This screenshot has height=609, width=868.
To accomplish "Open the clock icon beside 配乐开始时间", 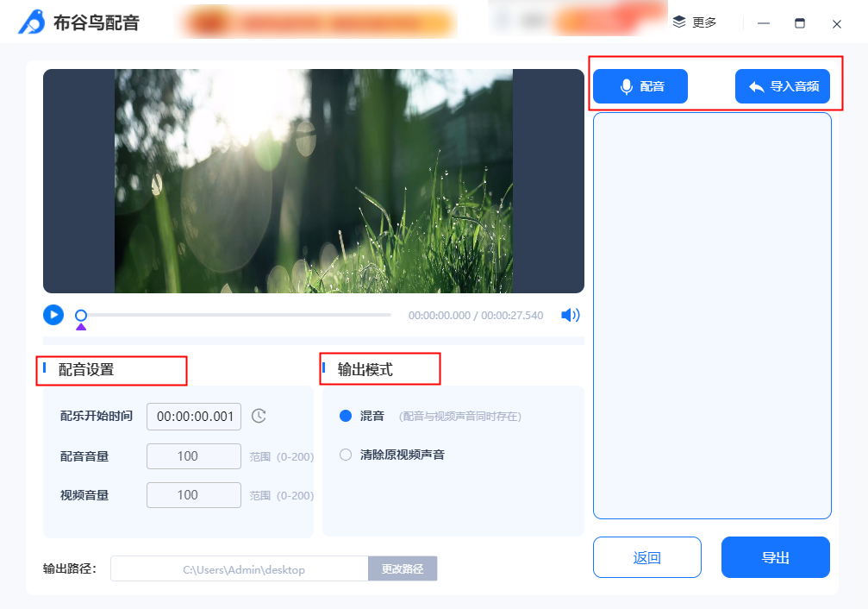I will (x=260, y=417).
